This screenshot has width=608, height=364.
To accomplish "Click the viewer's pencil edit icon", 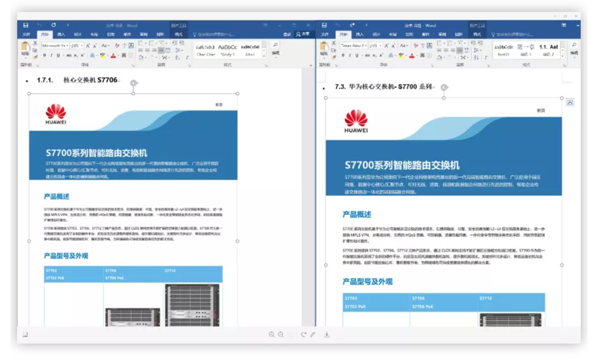I will point(313,335).
